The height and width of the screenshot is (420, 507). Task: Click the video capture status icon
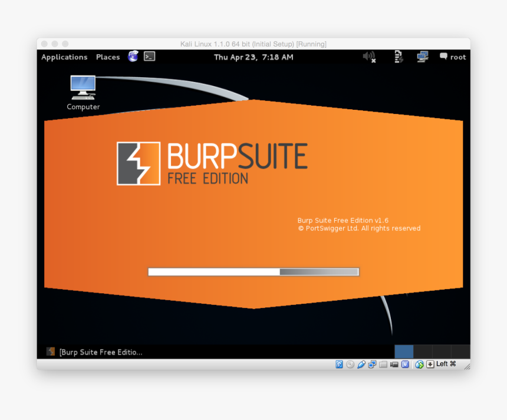(394, 365)
